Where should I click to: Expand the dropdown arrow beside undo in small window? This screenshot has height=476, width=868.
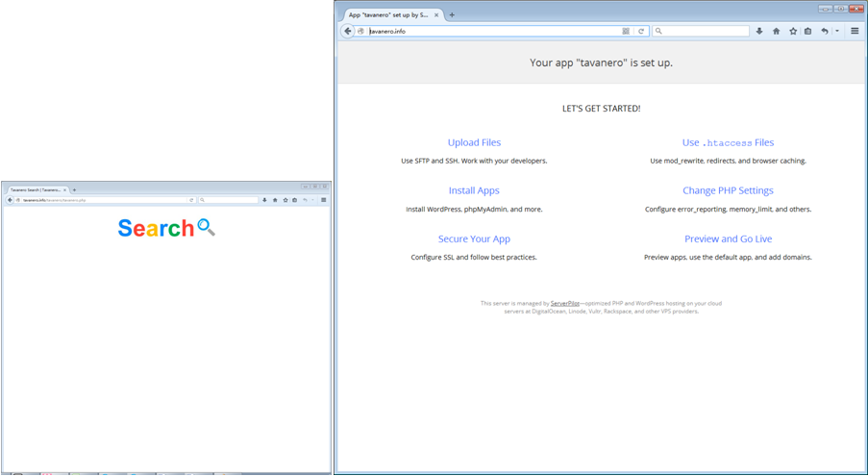[x=312, y=200]
